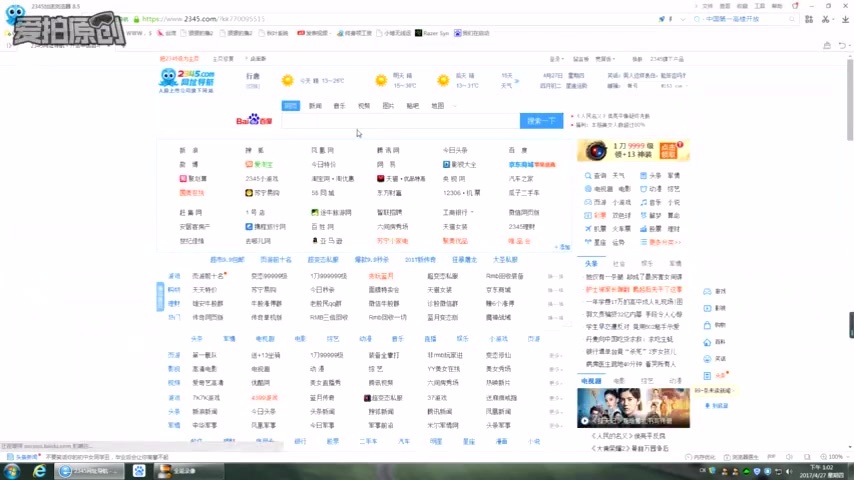Click tomorrow's sunny weather icon
854x480 pixels.
[381, 81]
